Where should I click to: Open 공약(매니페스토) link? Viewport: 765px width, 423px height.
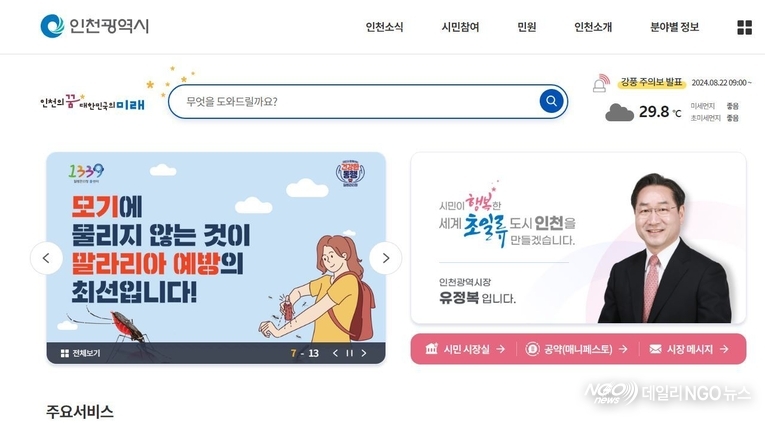click(x=577, y=349)
